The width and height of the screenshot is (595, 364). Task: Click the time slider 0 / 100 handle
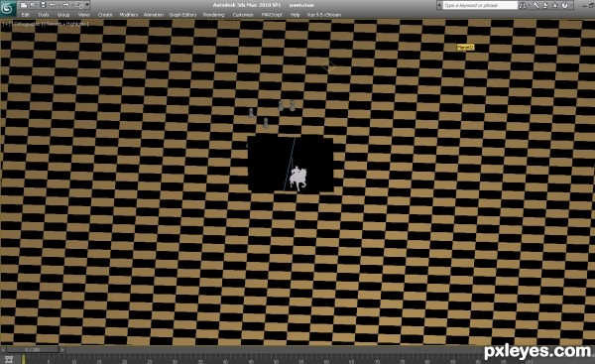(33, 349)
